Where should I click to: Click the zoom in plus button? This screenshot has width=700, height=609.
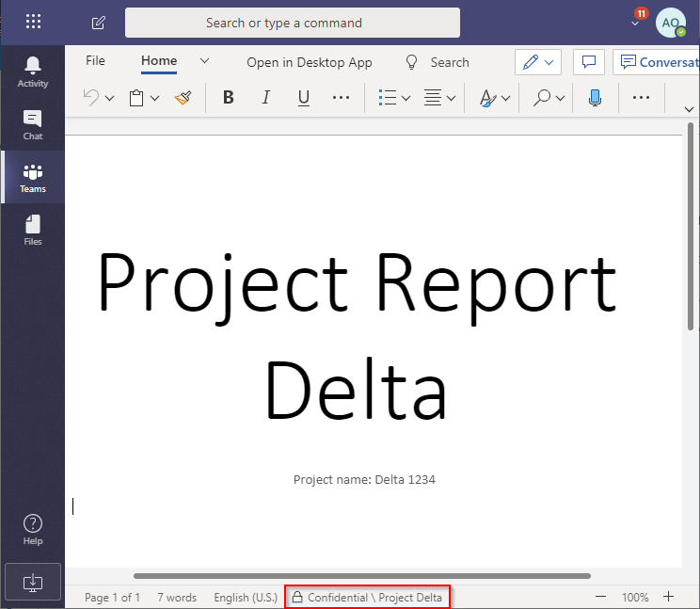click(669, 597)
